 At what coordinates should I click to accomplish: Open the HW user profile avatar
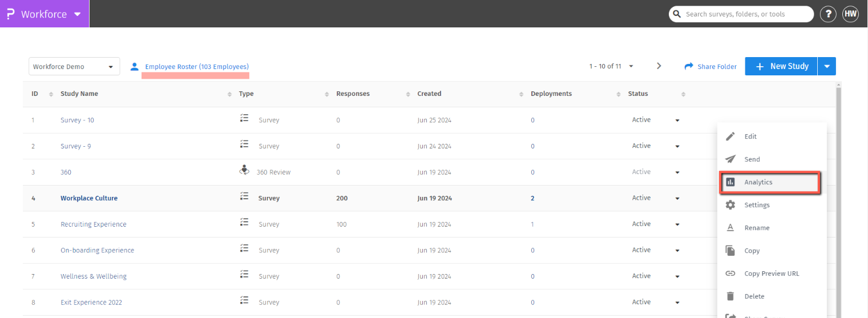(x=850, y=14)
